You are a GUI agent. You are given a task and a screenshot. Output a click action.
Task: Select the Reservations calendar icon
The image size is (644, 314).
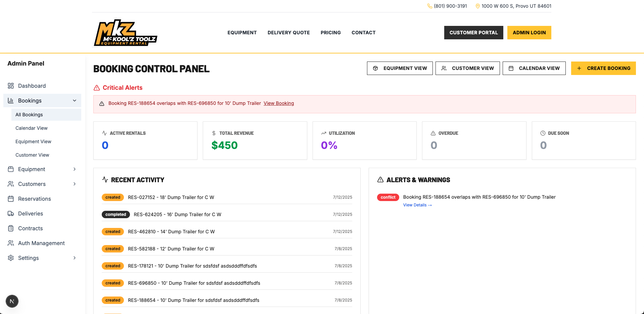(11, 199)
